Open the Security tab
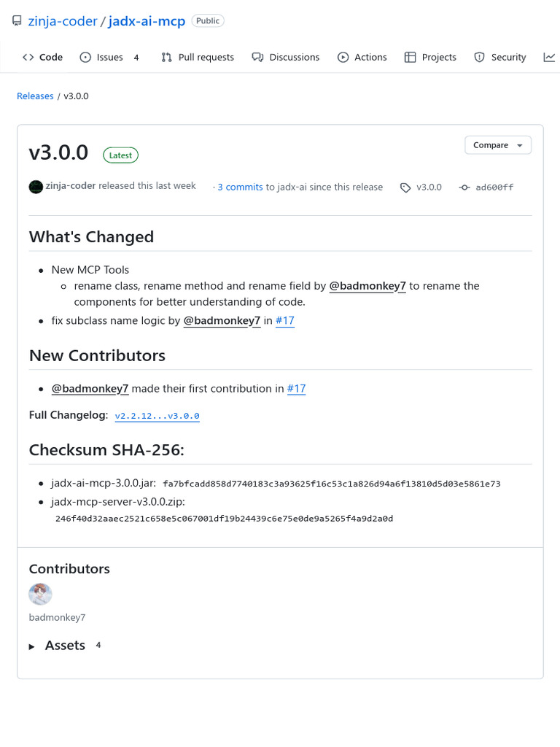 (x=500, y=57)
